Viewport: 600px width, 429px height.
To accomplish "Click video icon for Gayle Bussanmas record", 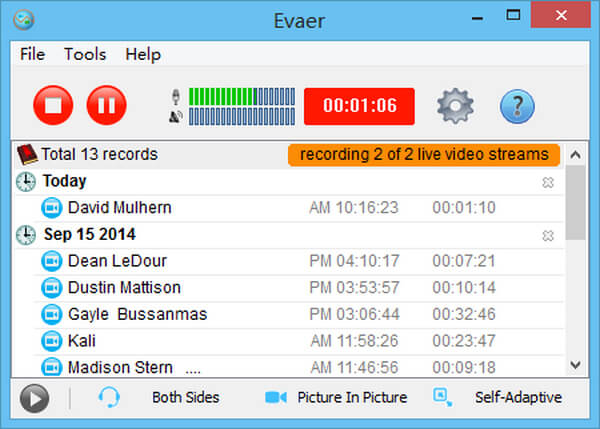I will (51, 314).
